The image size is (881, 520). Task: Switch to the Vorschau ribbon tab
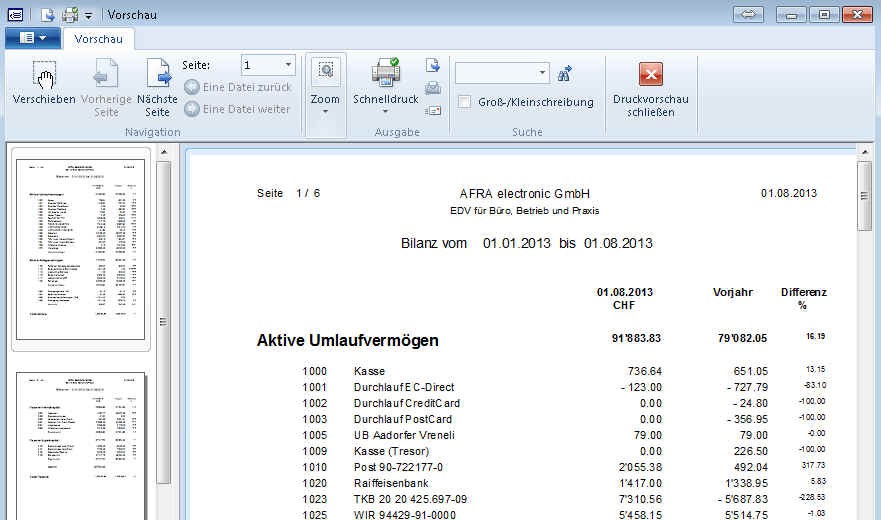(98, 39)
